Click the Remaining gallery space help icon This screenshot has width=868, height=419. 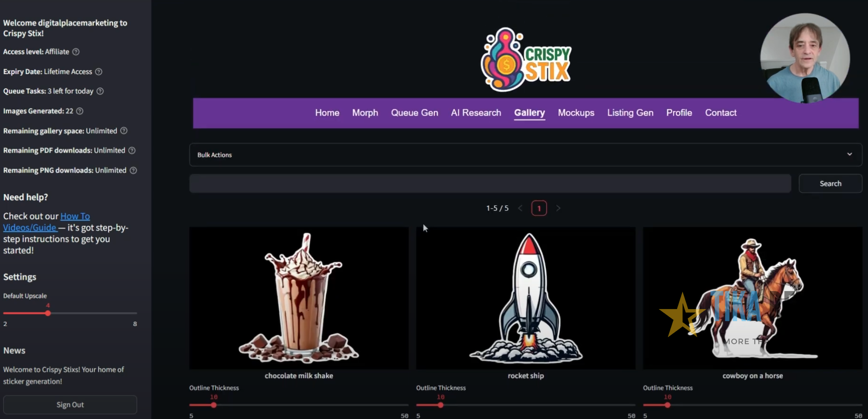(124, 131)
